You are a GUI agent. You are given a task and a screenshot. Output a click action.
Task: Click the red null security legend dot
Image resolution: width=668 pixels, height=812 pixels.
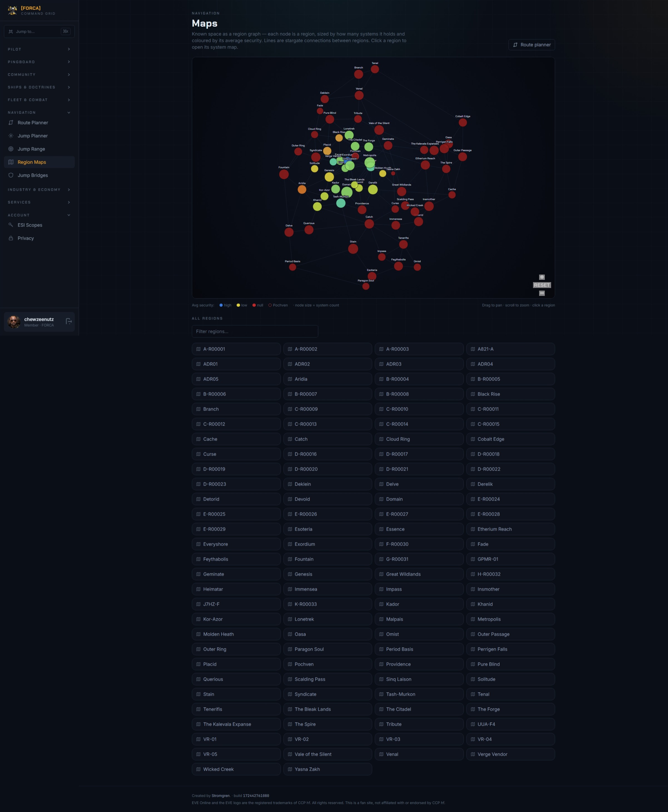tap(254, 305)
